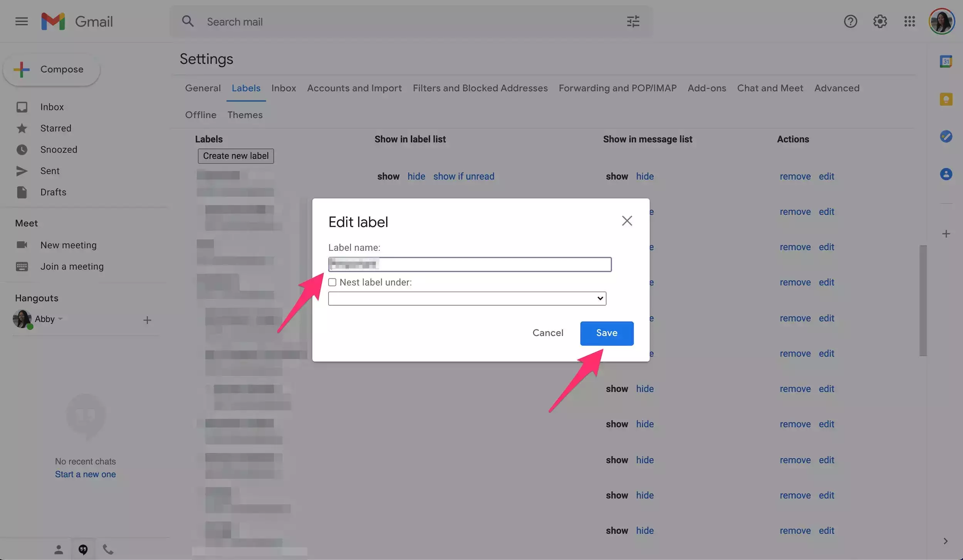Viewport: 963px width, 560px height.
Task: Open the main menu hamburger icon
Action: [x=22, y=21]
